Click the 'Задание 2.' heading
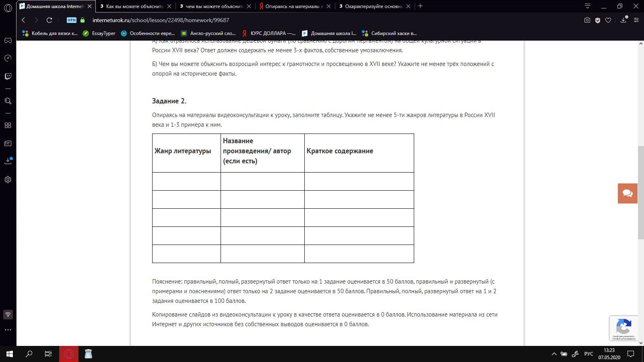Viewport: 644px width, 362px height. 169,101
